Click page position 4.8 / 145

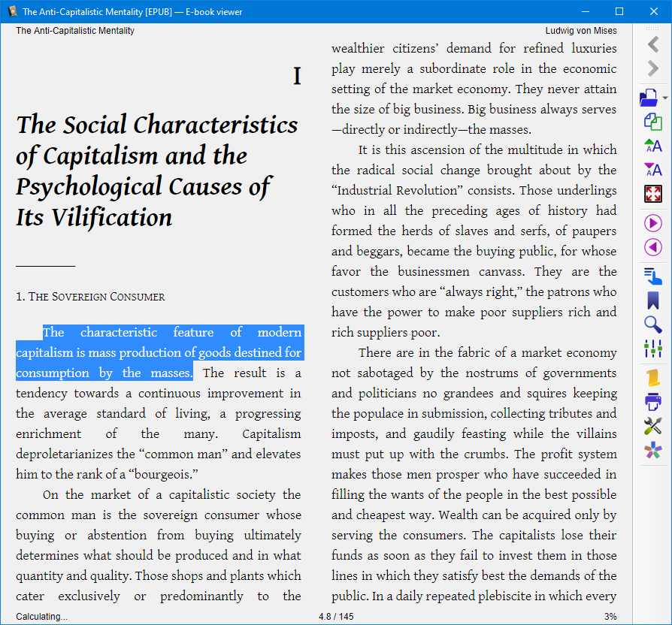[336, 617]
